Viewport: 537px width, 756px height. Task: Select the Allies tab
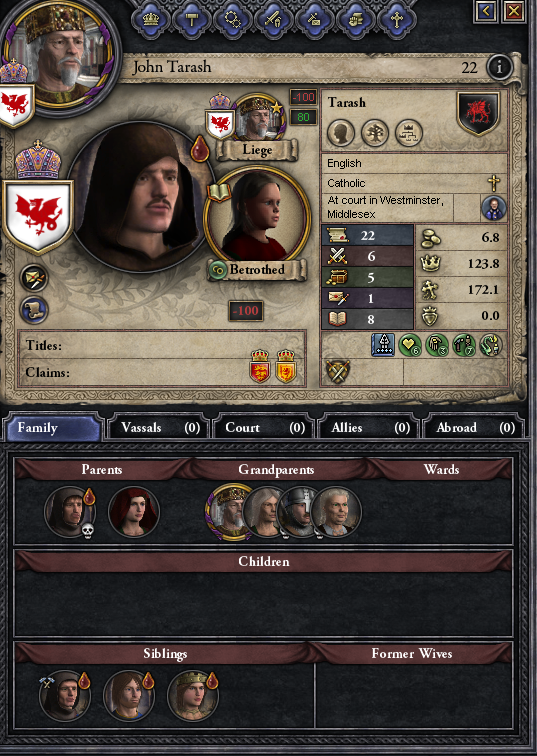pos(369,428)
